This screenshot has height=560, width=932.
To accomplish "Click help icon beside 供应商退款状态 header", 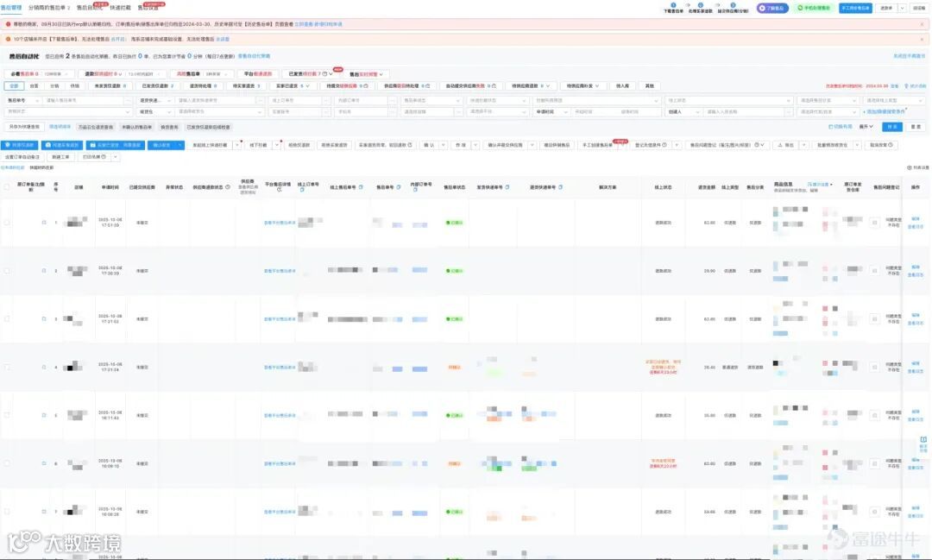I will coord(228,187).
